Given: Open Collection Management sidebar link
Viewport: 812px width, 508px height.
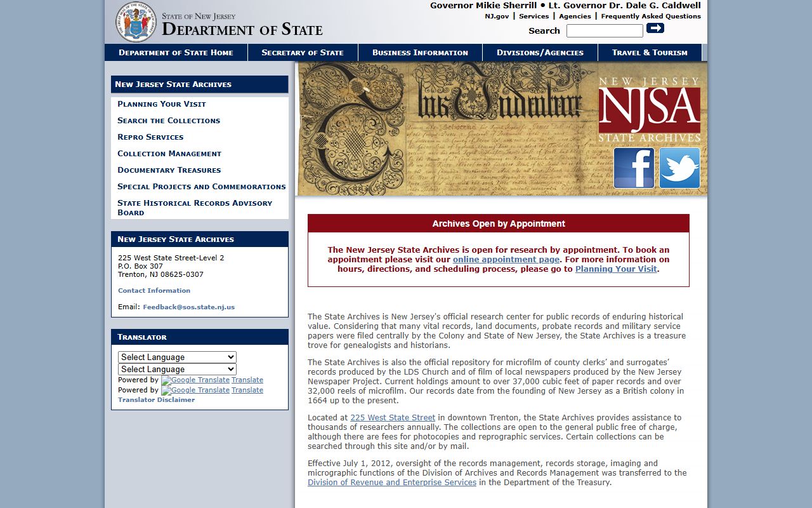Looking at the screenshot, I should tap(169, 154).
